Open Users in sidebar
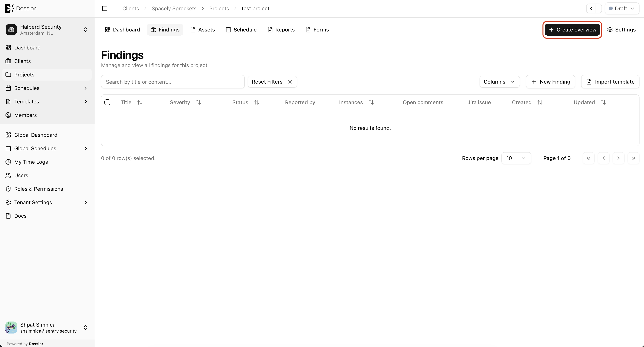644x347 pixels. click(47, 176)
